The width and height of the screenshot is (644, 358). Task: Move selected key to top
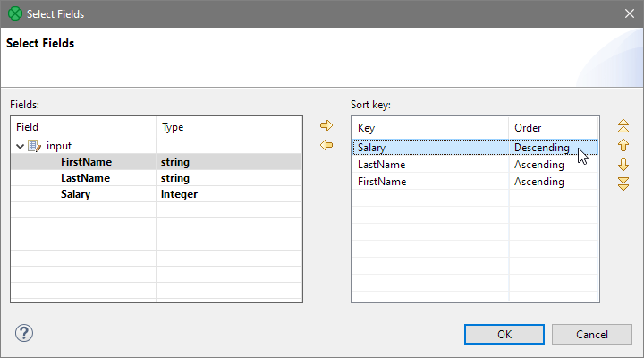(x=623, y=126)
